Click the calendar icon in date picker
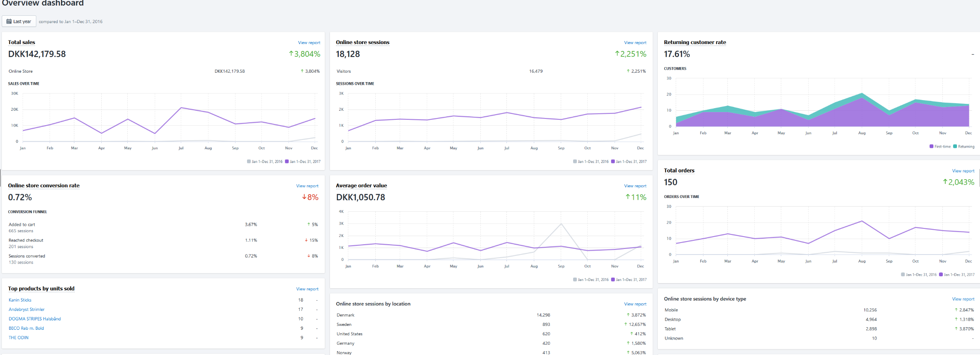Screen dimensions: 980x355 coord(9,21)
